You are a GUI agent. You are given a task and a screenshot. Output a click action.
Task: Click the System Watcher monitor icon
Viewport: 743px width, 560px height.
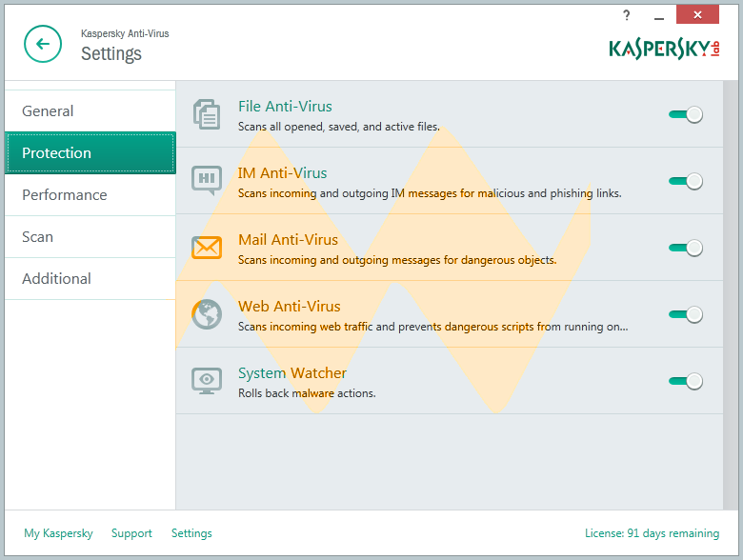[207, 381]
